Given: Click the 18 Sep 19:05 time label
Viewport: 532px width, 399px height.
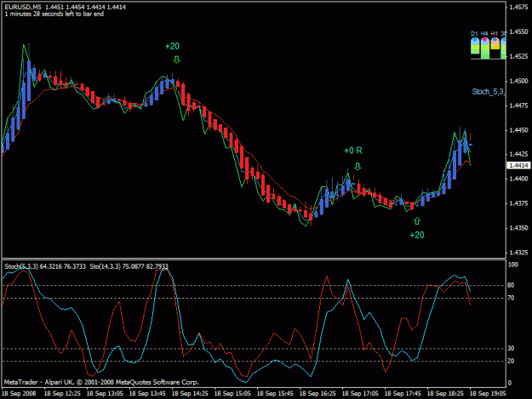Looking at the screenshot, I should [x=488, y=394].
